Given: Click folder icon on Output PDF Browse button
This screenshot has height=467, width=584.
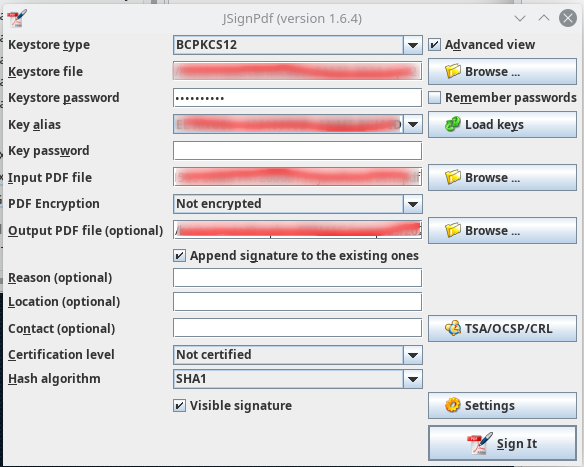Looking at the screenshot, I should tap(453, 230).
